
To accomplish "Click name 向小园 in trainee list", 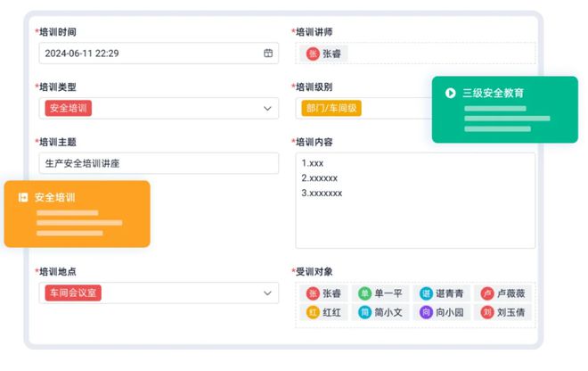I will [x=449, y=312].
